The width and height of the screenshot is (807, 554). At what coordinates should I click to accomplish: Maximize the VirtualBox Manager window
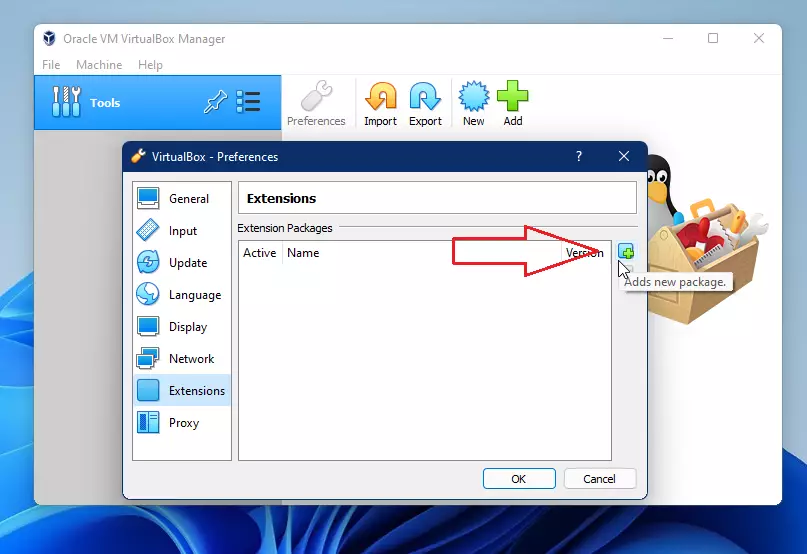pos(713,38)
